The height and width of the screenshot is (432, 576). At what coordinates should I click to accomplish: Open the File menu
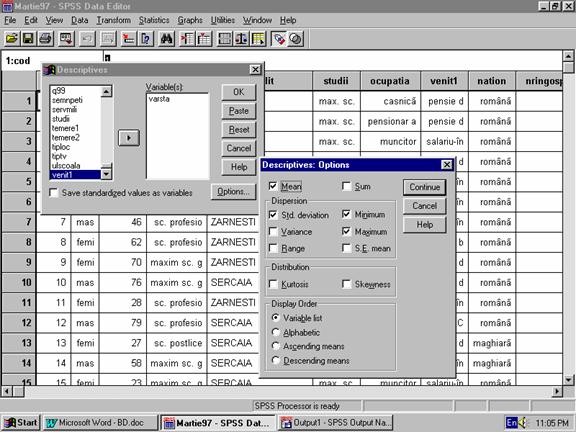(x=10, y=20)
